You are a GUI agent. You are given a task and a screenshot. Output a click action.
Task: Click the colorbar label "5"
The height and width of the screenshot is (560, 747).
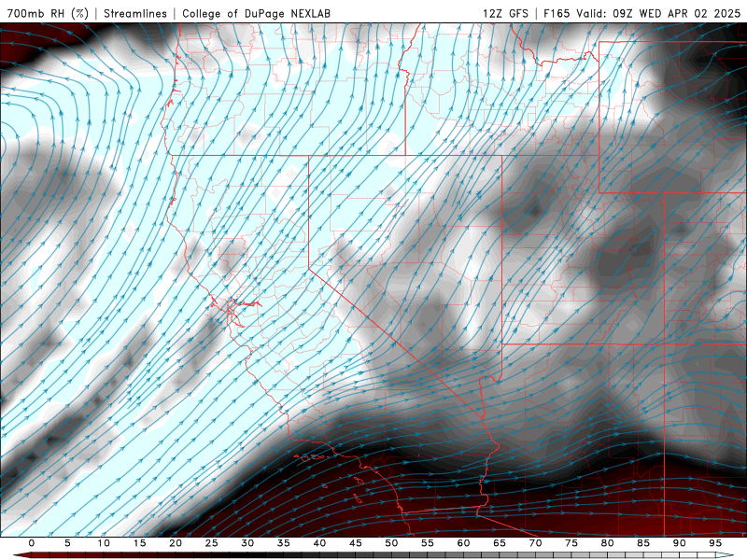(67, 543)
